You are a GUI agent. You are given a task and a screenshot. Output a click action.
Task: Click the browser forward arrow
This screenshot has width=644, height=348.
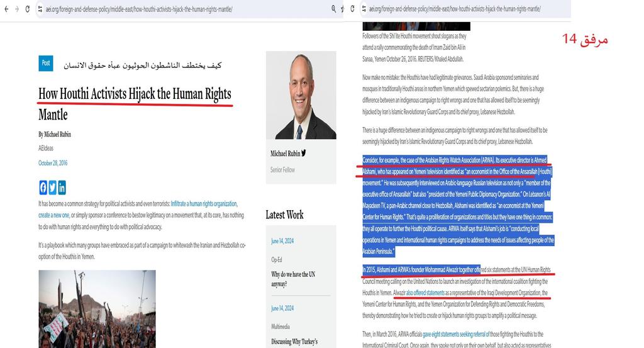17,9
